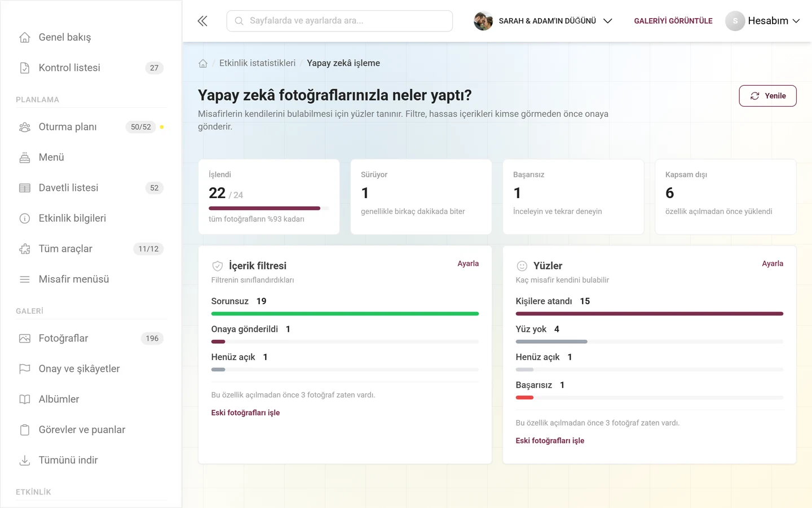812x508 pixels.
Task: Collapse the sidebar with double-chevron icon
Action: tap(202, 21)
